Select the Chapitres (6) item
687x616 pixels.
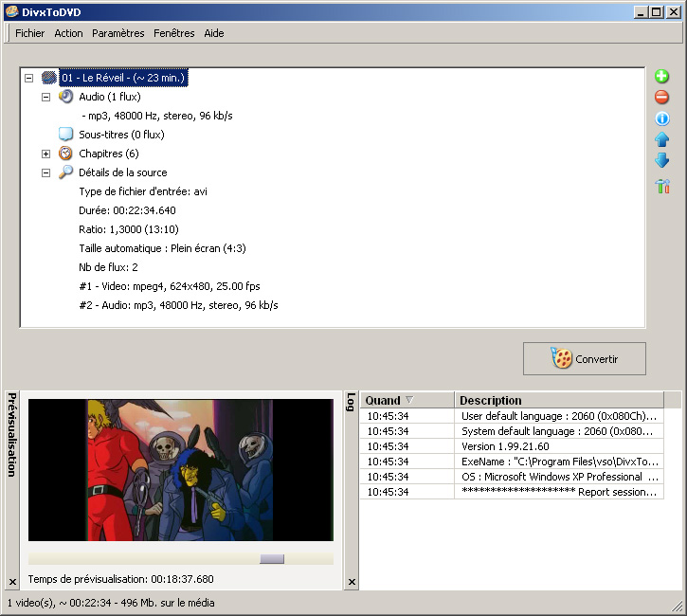[109, 154]
